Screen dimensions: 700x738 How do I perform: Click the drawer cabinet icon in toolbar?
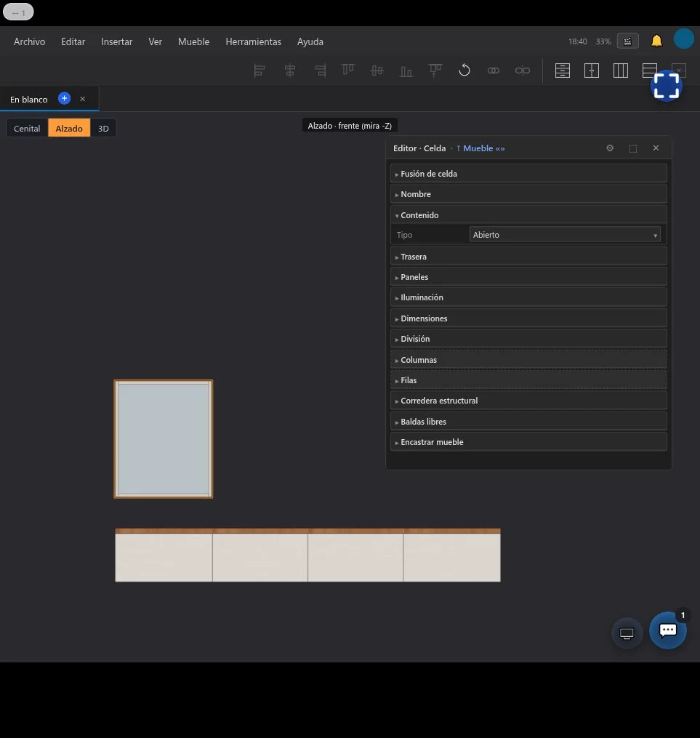click(x=562, y=71)
